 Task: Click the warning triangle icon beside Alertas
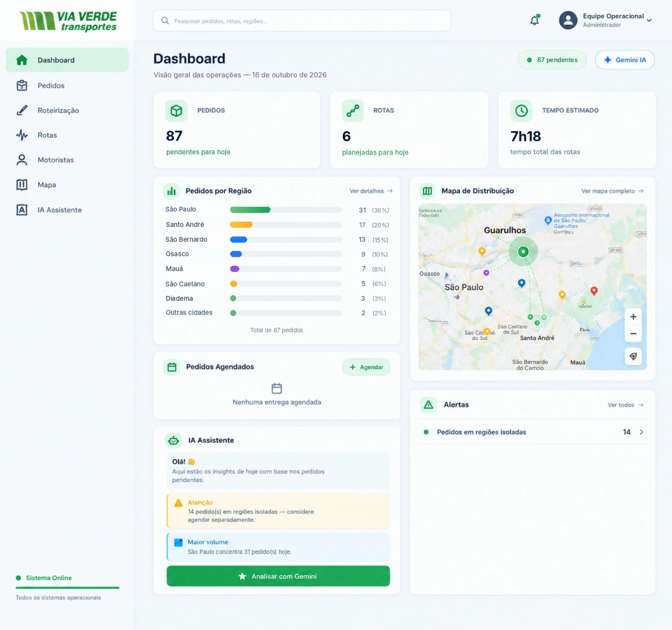click(428, 405)
